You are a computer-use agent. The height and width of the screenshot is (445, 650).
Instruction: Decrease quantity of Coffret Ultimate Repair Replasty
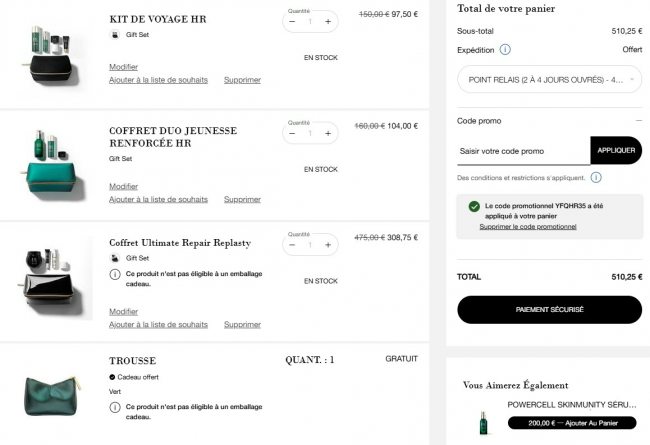[292, 245]
